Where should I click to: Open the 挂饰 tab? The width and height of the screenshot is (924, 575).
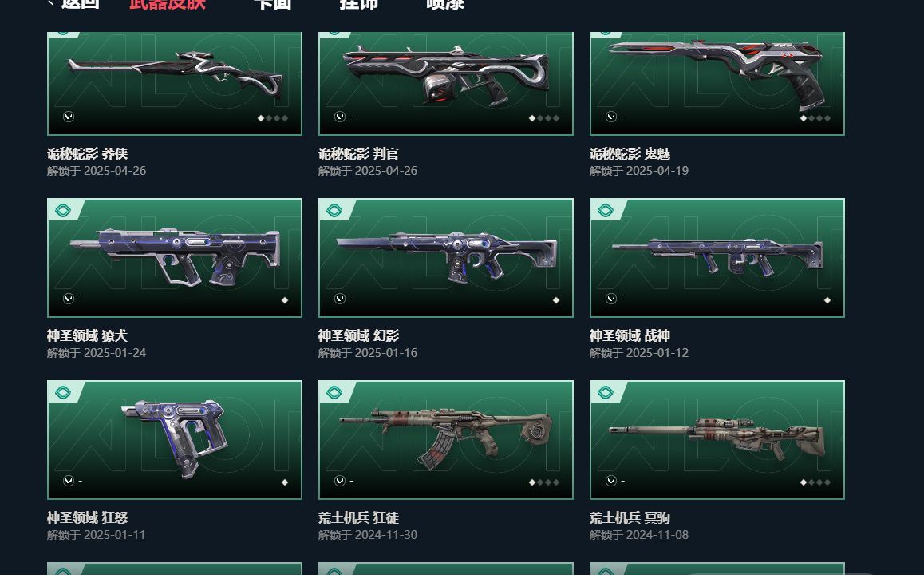358,4
